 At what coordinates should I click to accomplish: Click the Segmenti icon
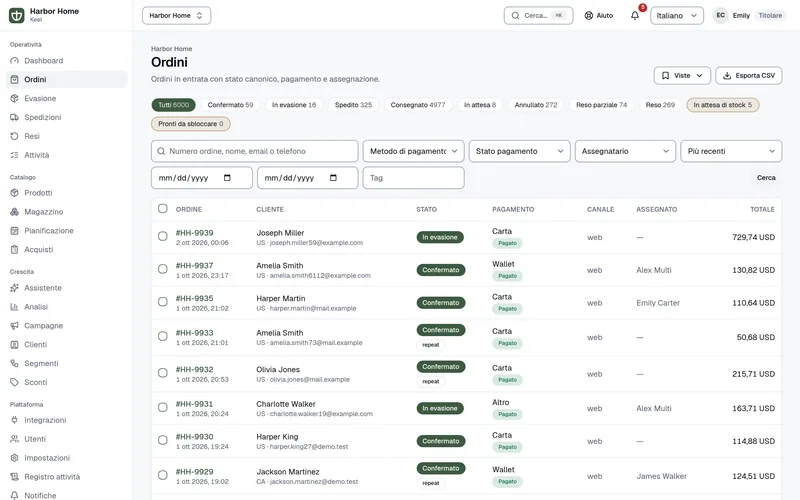tap(14, 363)
